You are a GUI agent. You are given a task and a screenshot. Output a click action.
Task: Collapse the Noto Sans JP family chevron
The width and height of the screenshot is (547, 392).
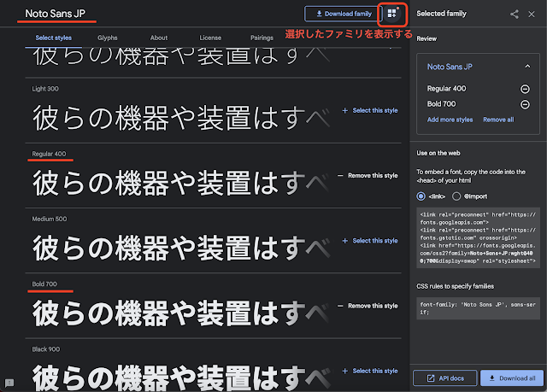pyautogui.click(x=527, y=67)
